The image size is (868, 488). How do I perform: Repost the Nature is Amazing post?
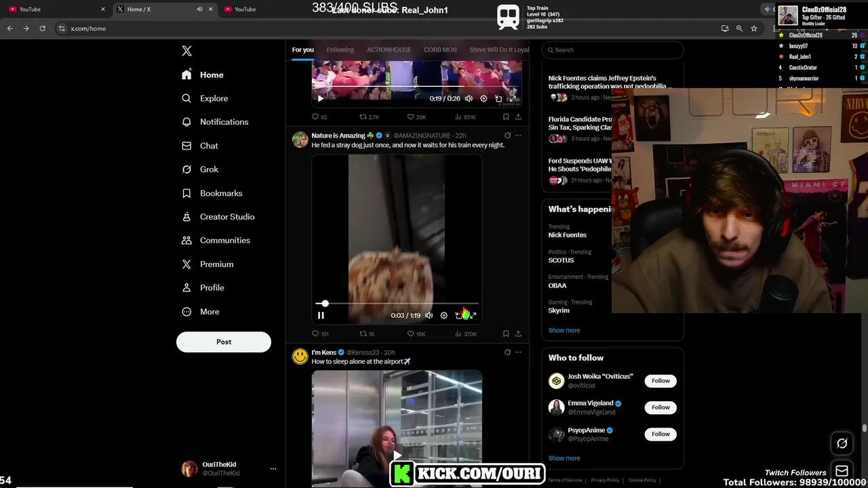pos(367,333)
